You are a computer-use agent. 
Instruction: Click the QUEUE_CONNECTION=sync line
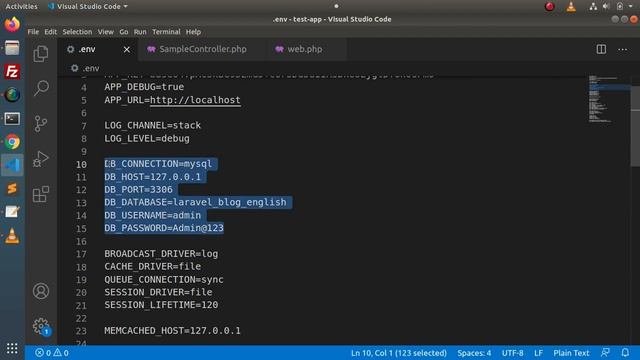tap(164, 279)
